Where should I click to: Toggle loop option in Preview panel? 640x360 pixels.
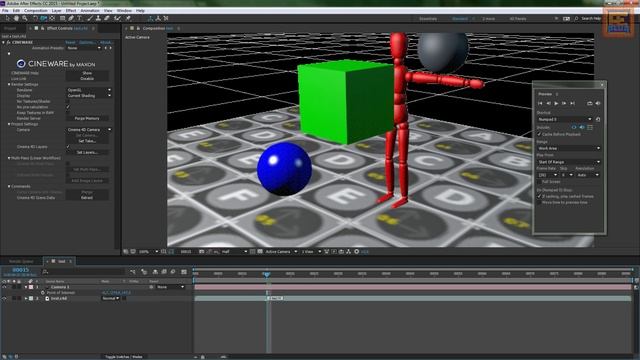(x=590, y=104)
